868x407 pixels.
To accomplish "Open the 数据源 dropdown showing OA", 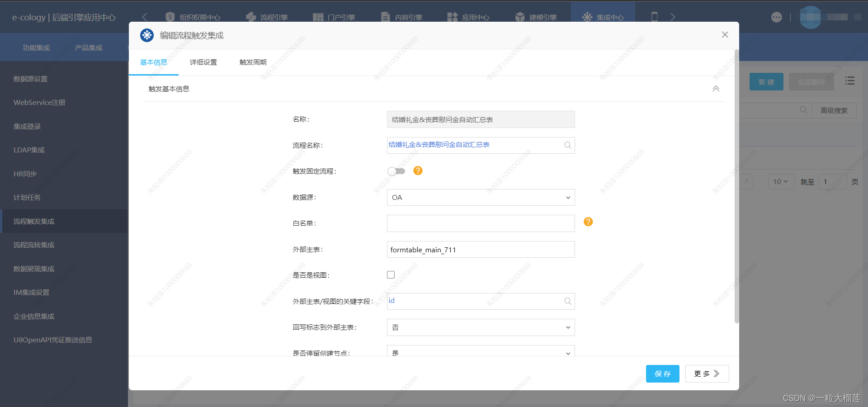I will tap(480, 197).
